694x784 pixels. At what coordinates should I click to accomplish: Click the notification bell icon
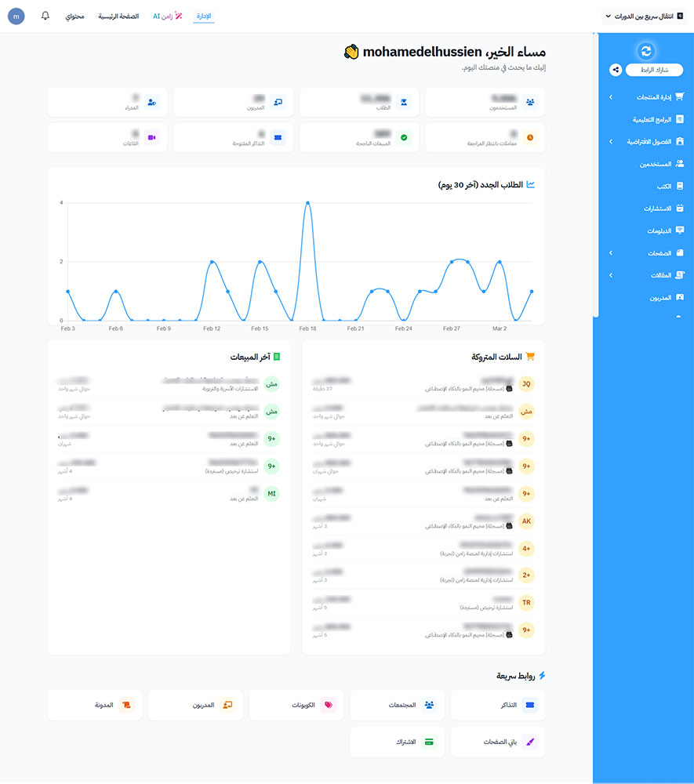[45, 16]
